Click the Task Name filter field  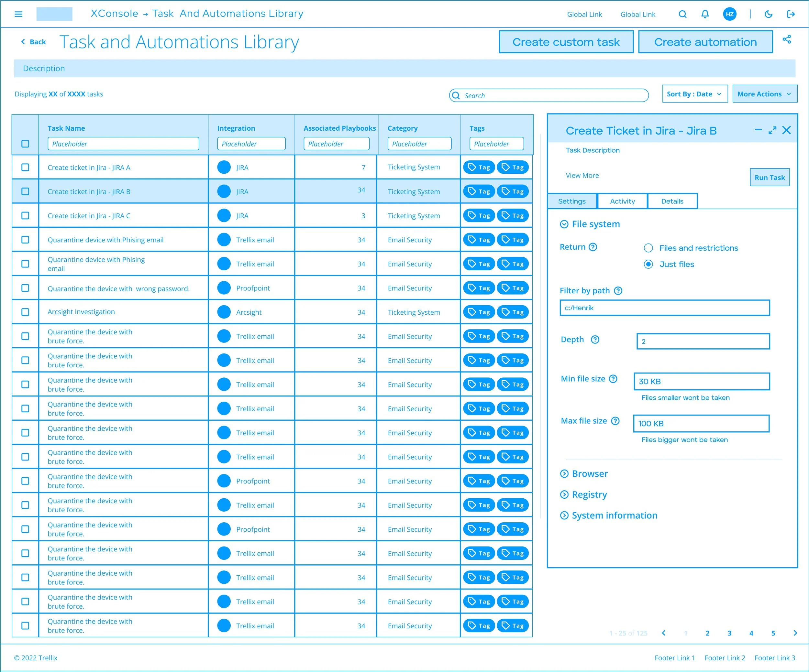pyautogui.click(x=123, y=144)
